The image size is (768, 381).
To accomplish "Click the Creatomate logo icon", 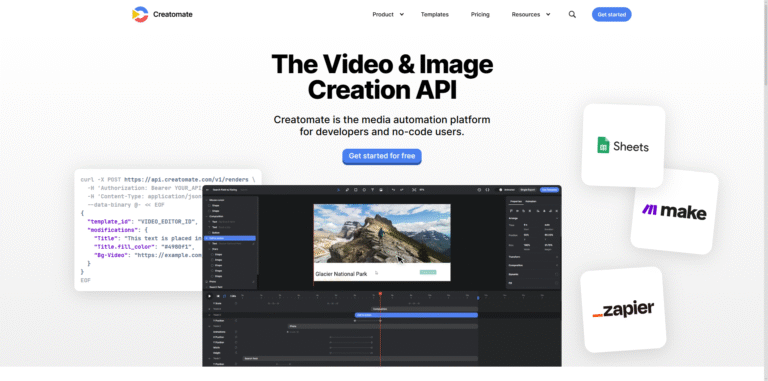I will [140, 14].
